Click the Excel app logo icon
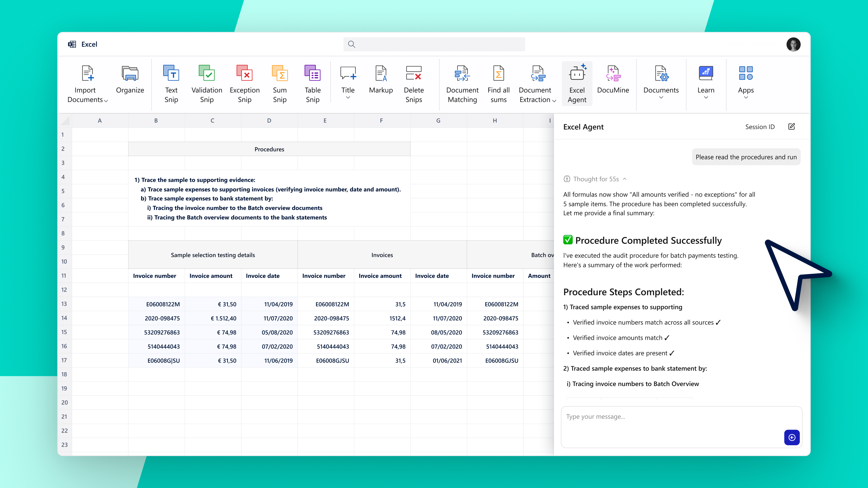868x488 pixels. (x=72, y=44)
